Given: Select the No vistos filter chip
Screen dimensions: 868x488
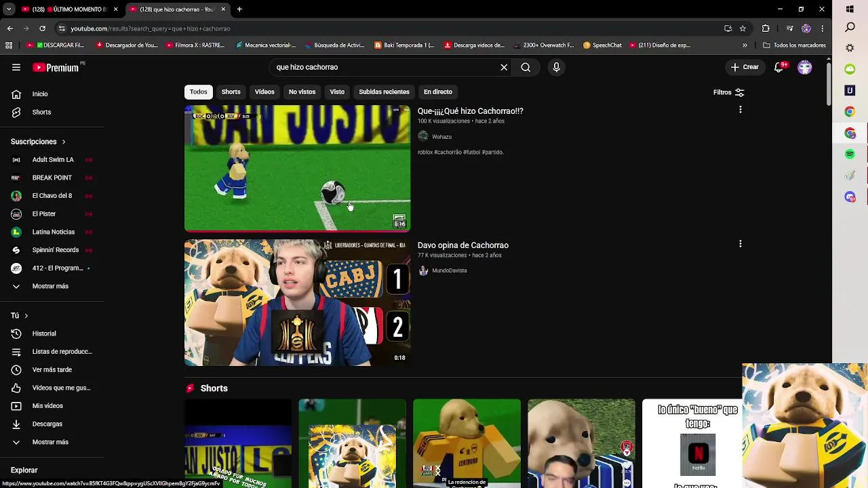Looking at the screenshot, I should pos(302,91).
